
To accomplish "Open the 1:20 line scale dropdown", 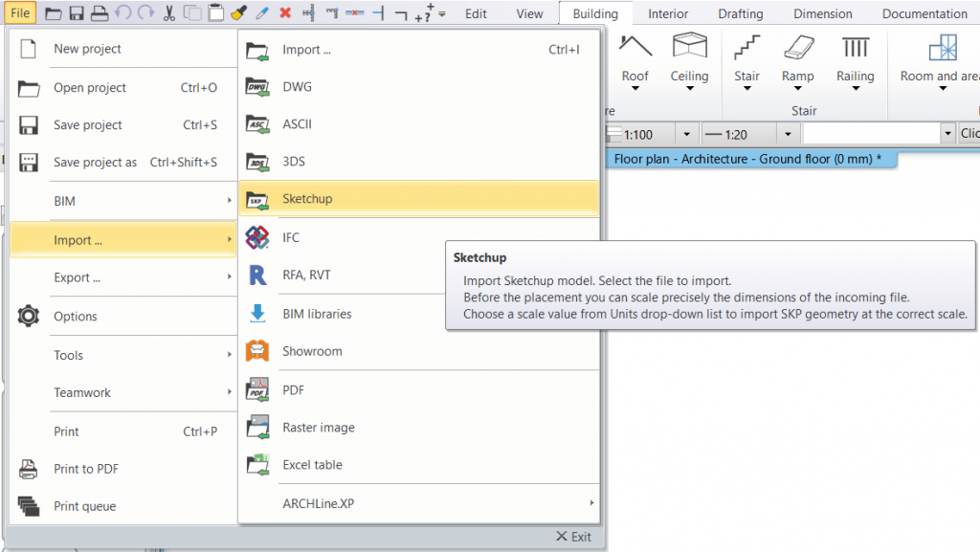I will click(788, 134).
